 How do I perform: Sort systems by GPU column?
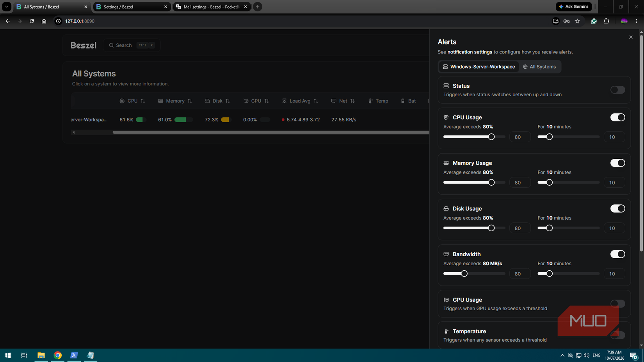coord(256,101)
